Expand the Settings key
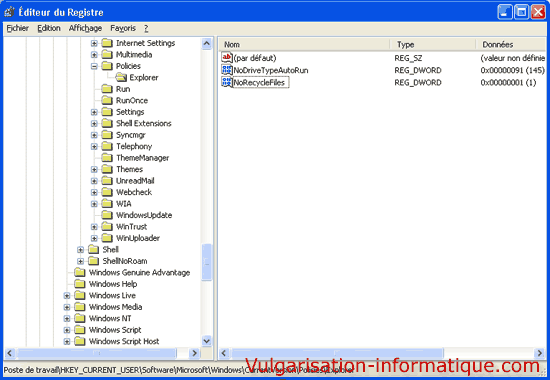This screenshot has height=380, width=550. click(x=94, y=112)
